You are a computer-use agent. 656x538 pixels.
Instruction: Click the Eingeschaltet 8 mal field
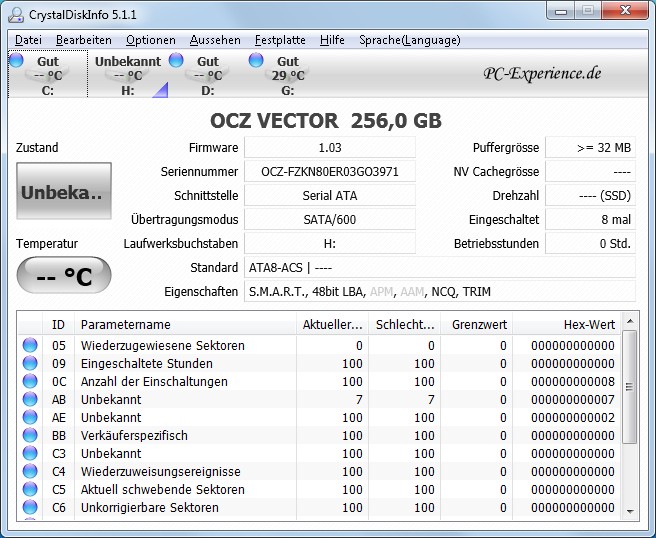590,220
